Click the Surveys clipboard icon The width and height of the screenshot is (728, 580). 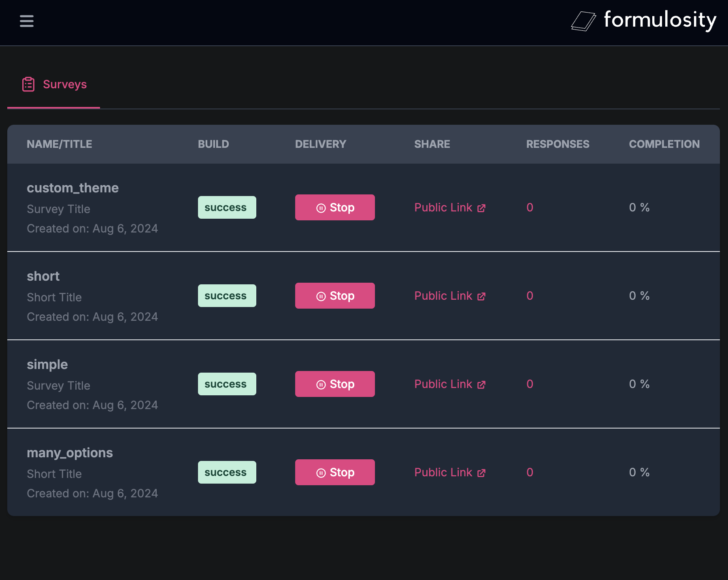pyautogui.click(x=28, y=84)
